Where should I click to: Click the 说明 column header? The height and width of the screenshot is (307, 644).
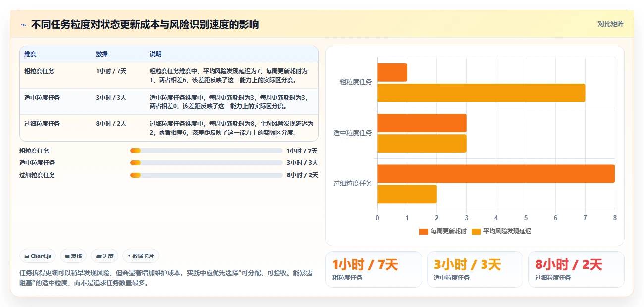point(156,54)
